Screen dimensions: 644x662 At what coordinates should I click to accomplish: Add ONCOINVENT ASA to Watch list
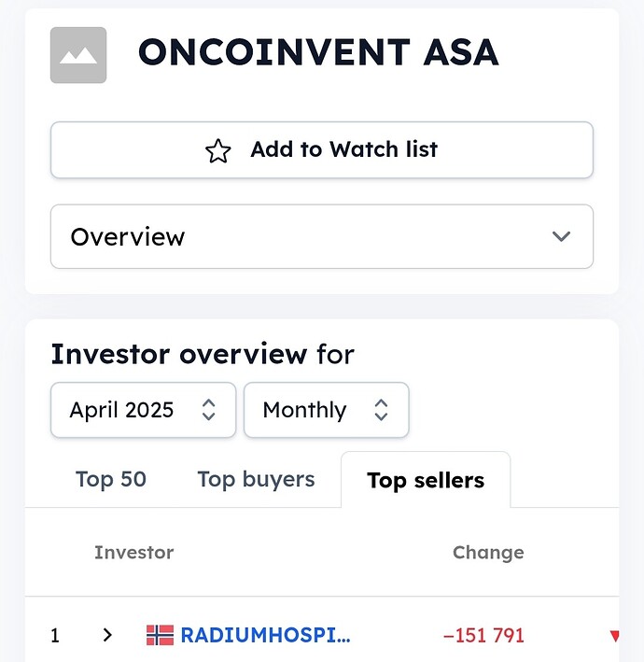point(322,150)
